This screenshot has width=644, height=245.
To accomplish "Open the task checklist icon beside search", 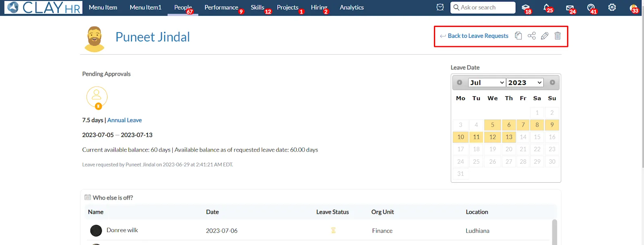I will 440,7.
